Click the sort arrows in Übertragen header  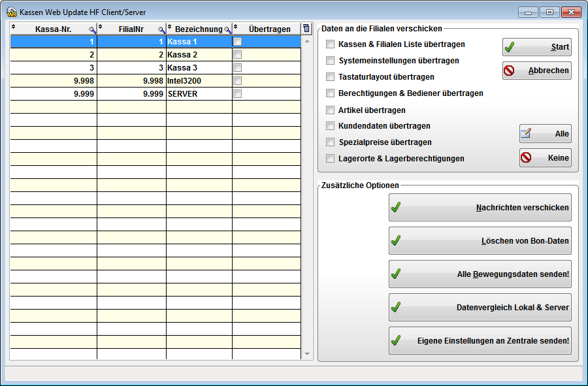coord(235,27)
